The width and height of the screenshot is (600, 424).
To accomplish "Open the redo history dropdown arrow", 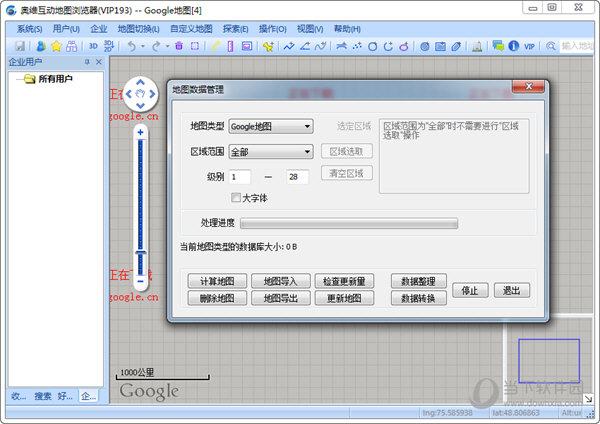I will (167, 46).
